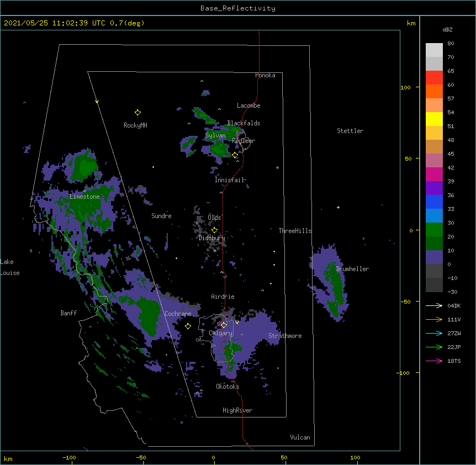Click the white plus marker north of Drumheller
The width and height of the screenshot is (476, 465).
338,207
